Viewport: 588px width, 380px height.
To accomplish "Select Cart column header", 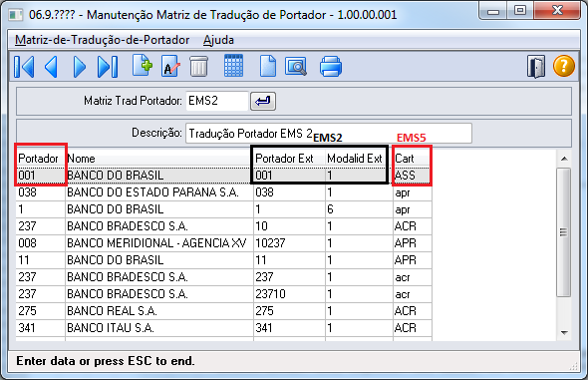I will (413, 159).
